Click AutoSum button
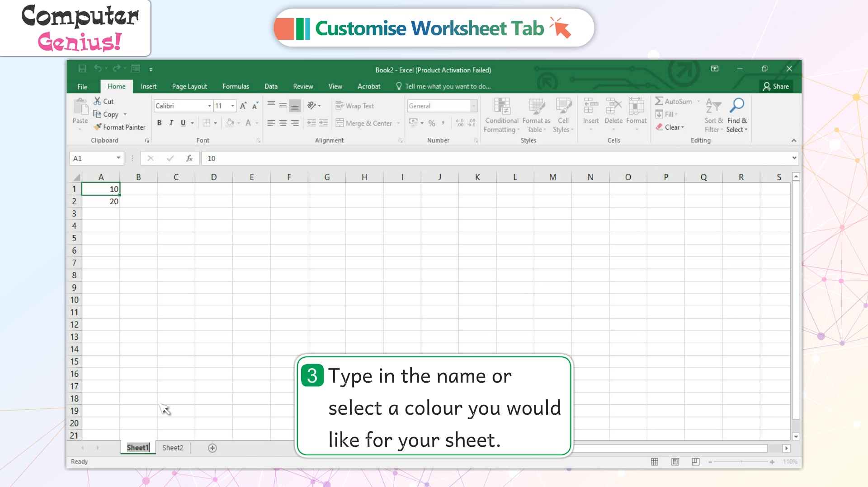868x487 pixels. 674,101
